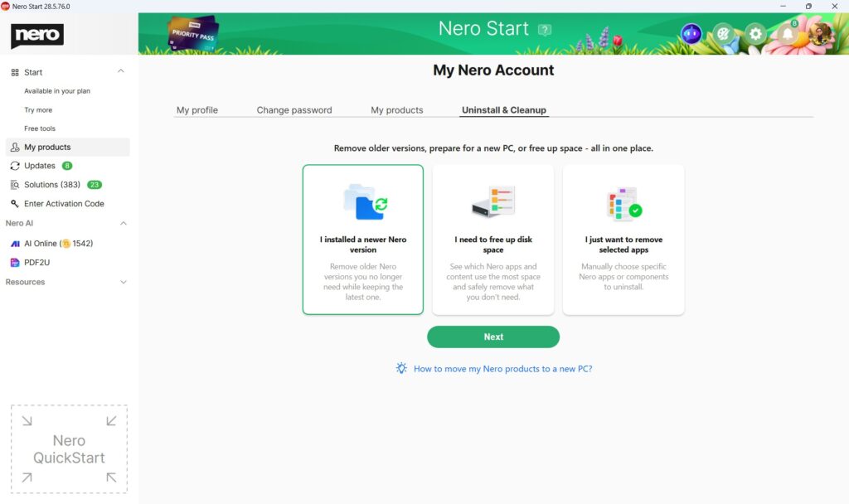
Task: Open notifications bell with badge 8
Action: pos(788,33)
